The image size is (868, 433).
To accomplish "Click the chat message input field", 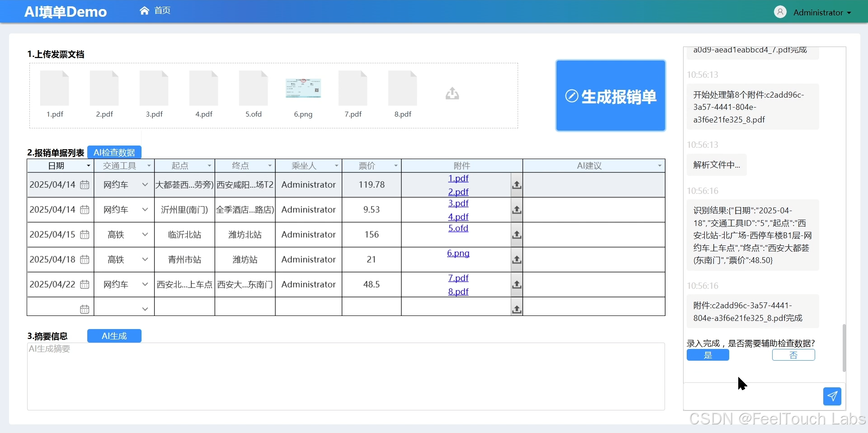I will (x=753, y=396).
